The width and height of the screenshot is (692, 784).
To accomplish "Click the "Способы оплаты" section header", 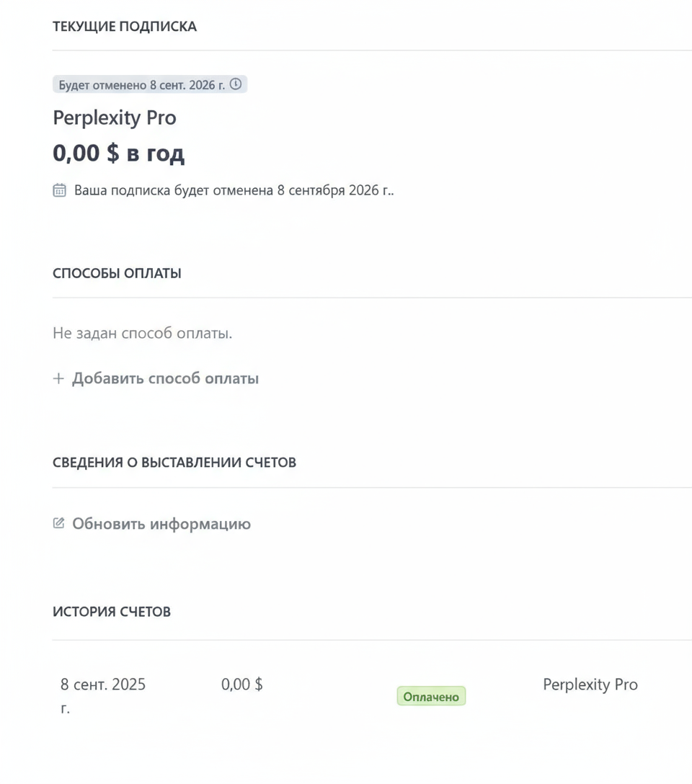I will pyautogui.click(x=117, y=274).
